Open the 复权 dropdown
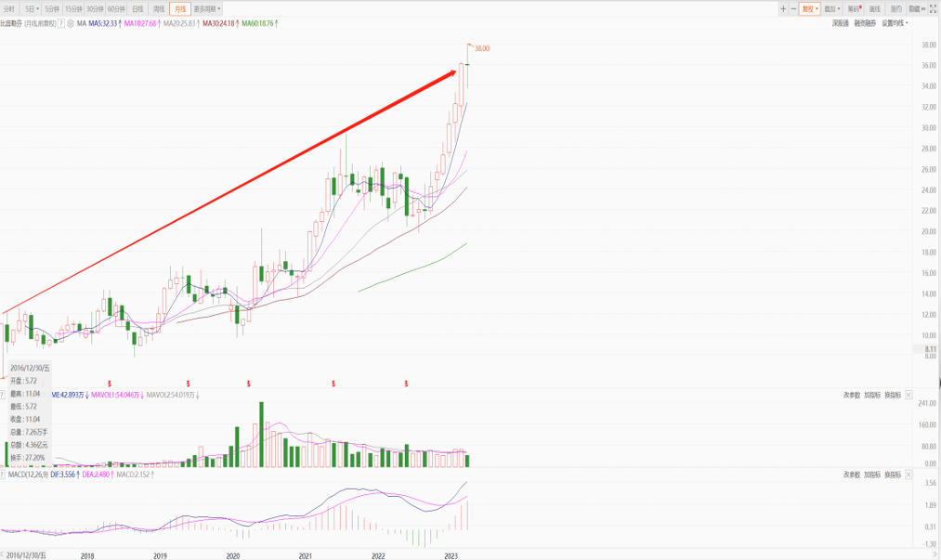 [x=810, y=8]
